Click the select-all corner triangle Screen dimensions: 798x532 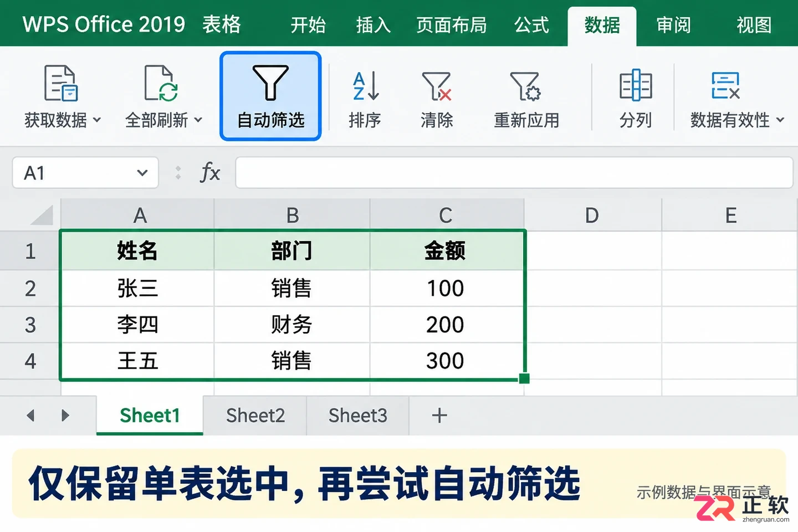point(42,215)
